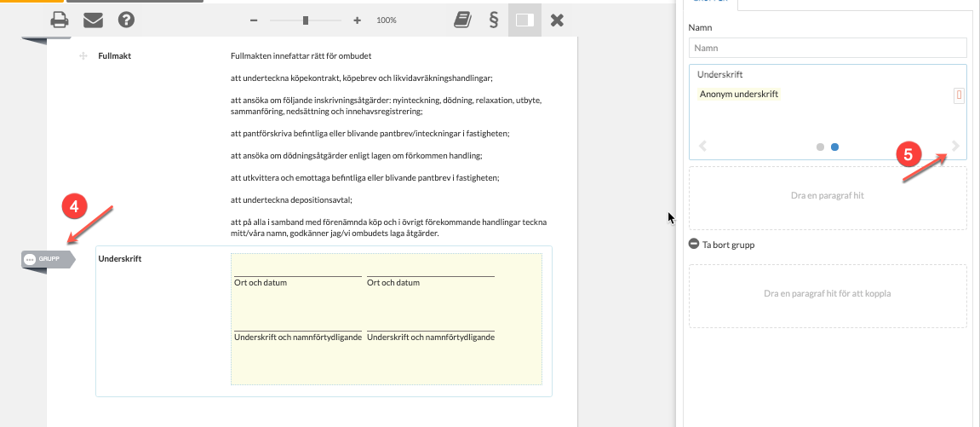Click the GRUPP tag marker

coord(49,259)
